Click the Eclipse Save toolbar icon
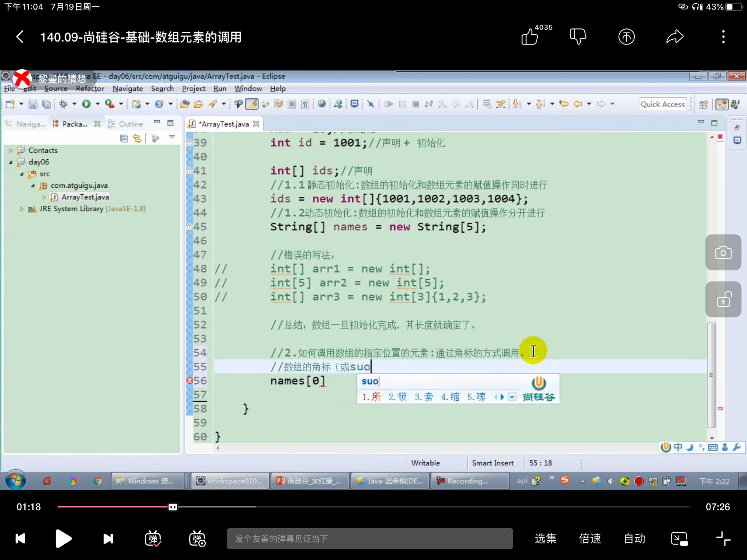 tap(33, 104)
